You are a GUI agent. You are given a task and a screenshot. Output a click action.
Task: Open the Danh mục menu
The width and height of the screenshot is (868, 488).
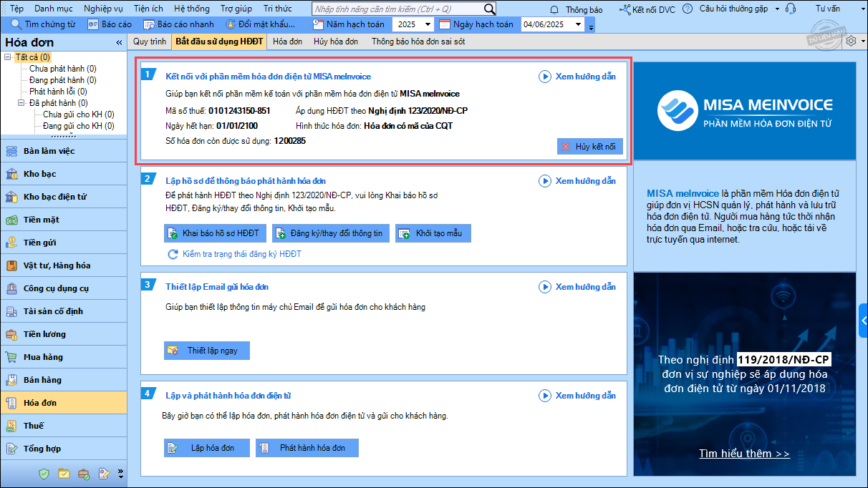point(53,9)
